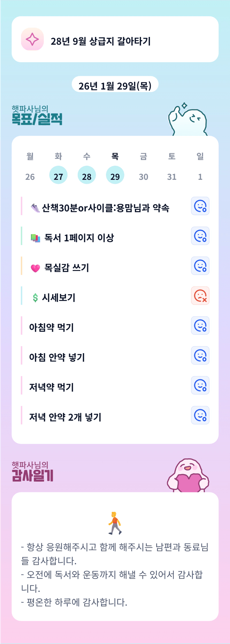The height and width of the screenshot is (644, 230).
Task: Click the sneaker icon beside 산책30분 goal
Action: click(x=35, y=208)
